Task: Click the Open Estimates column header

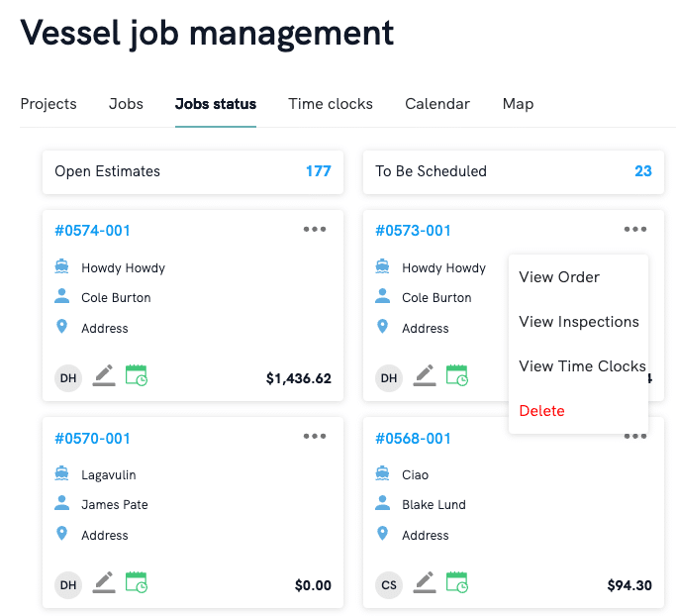Action: 193,171
